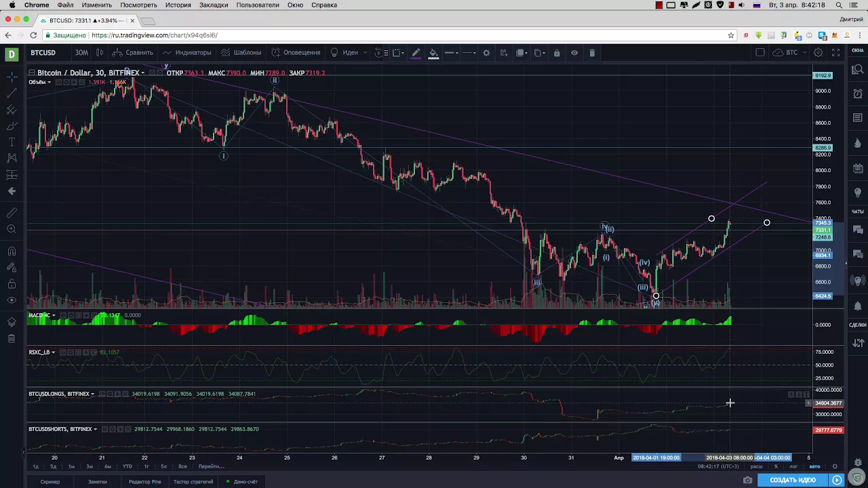Expand the BTCUSDLONGS indicator dropdown

click(93, 394)
